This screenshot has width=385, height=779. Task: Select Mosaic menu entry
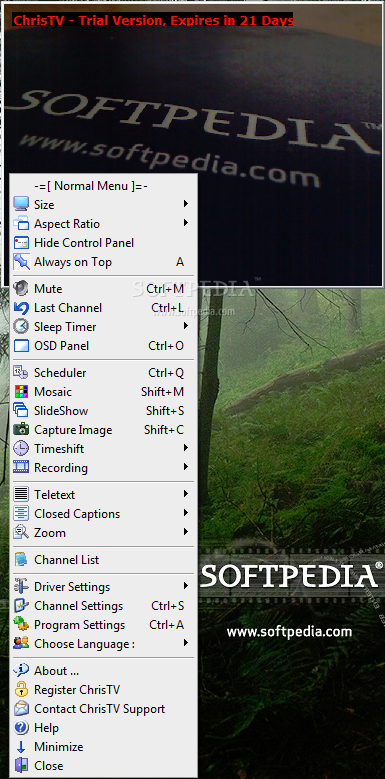[103, 391]
